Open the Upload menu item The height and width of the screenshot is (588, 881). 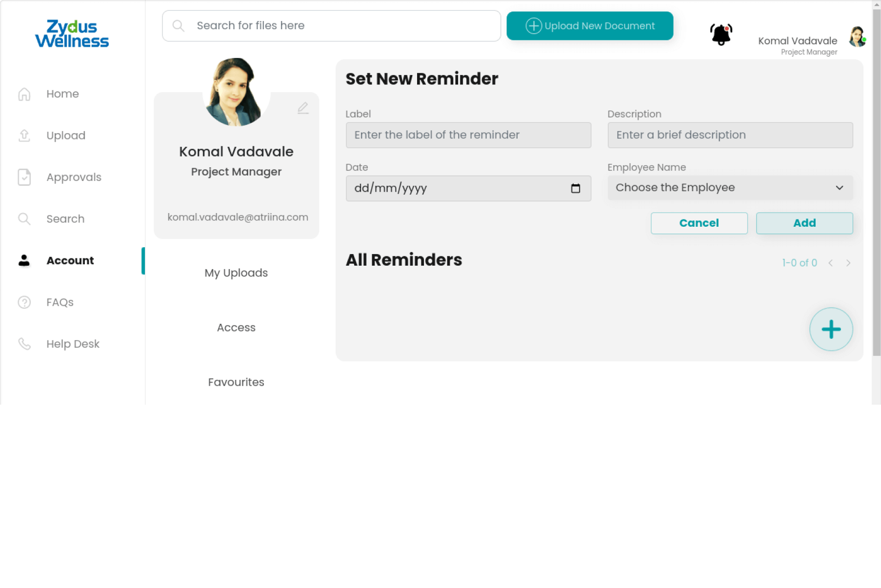pyautogui.click(x=66, y=136)
